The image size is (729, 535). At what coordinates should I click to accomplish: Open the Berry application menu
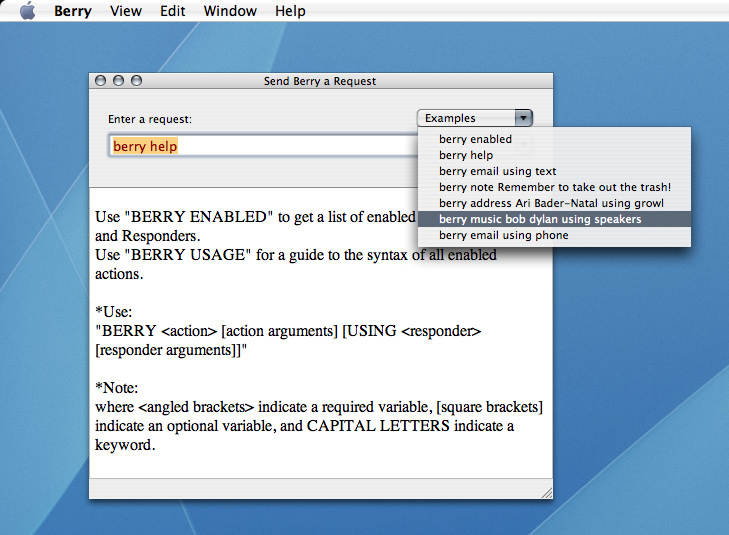coord(73,11)
